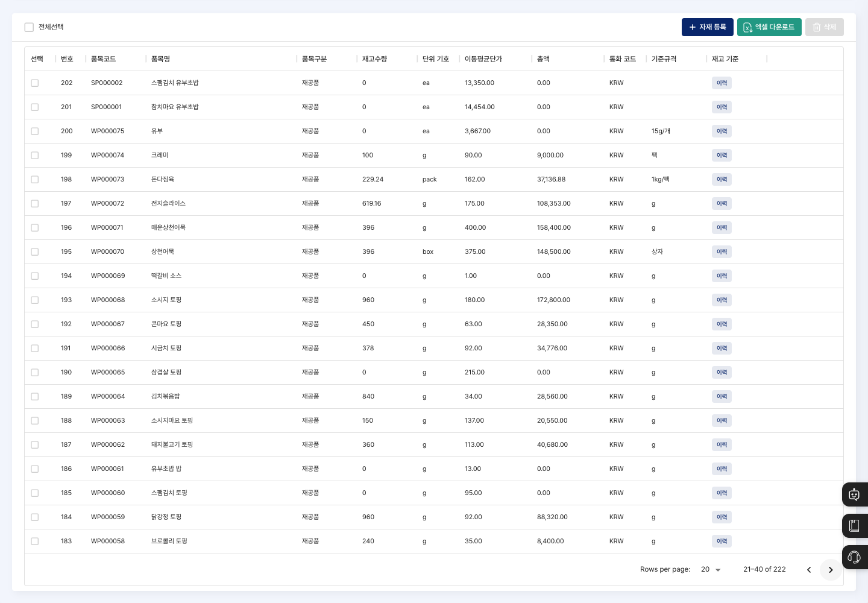Click item name 삼겹살 토핑
The image size is (868, 603).
[x=166, y=373]
